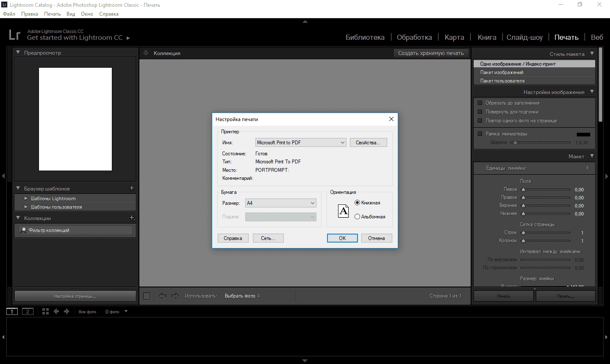Image resolution: width=610 pixels, height=364 pixels.
Task: Enable Повернуть для подгонки checkbox
Action: (480, 112)
